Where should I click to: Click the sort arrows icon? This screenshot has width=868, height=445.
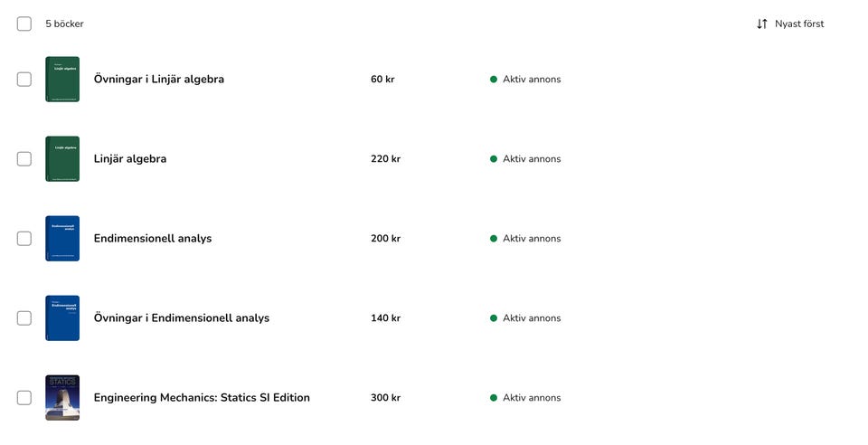click(762, 24)
